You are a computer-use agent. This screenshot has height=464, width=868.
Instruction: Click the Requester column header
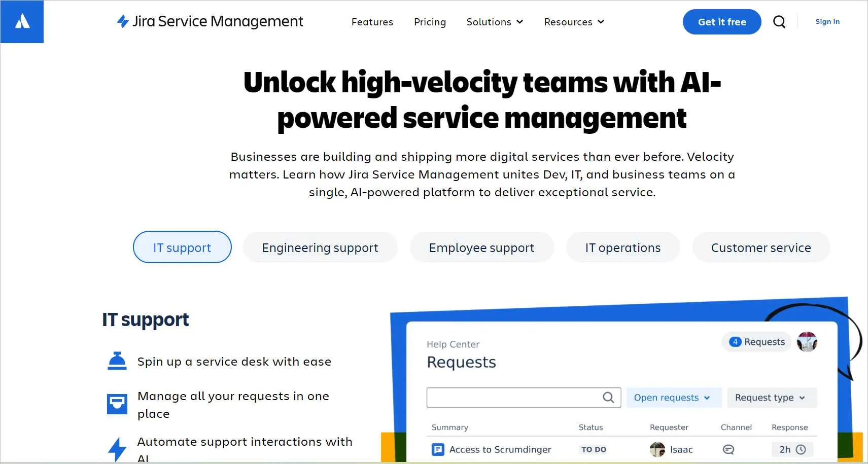(x=669, y=427)
